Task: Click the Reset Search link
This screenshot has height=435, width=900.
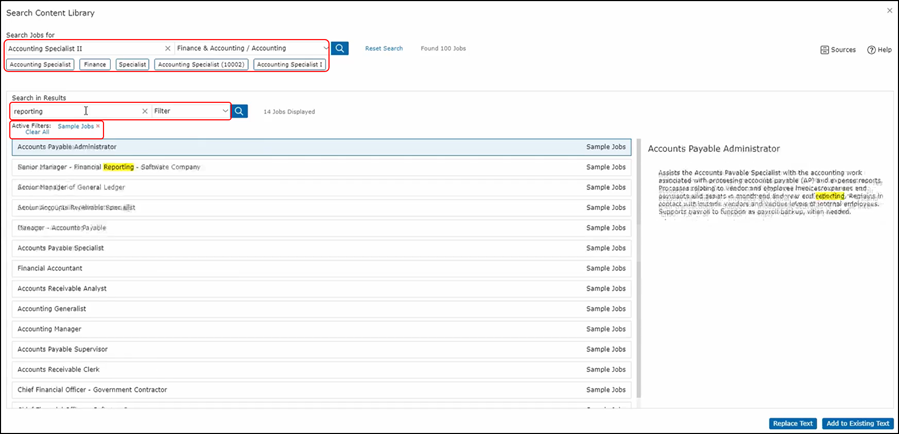Action: pos(384,48)
